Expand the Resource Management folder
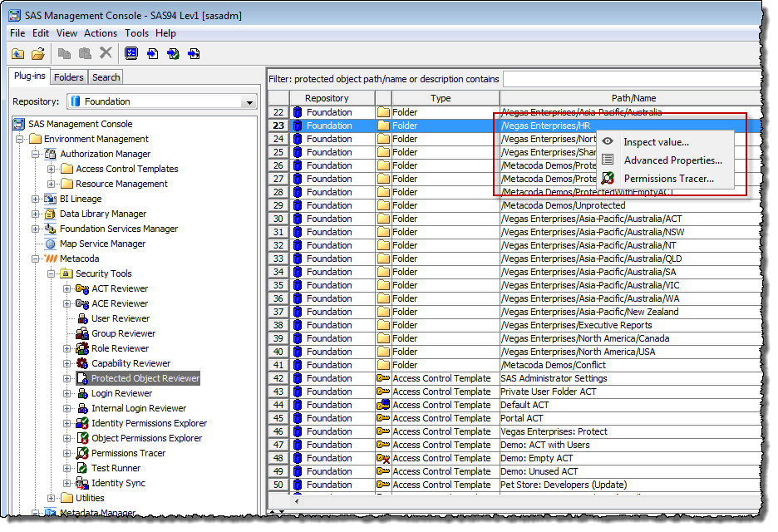Viewport: 778px width, 532px height. click(51, 184)
